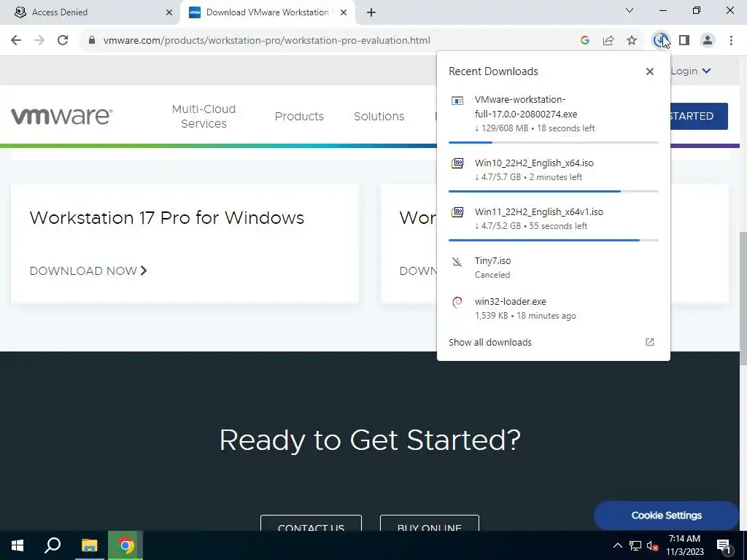Screen dimensions: 747x560
Task: Close the Access Denied tab
Action: tap(169, 12)
